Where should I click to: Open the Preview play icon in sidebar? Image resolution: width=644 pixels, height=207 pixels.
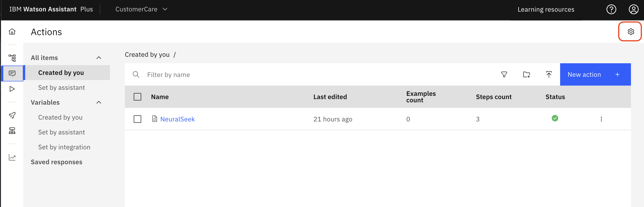(x=12, y=89)
